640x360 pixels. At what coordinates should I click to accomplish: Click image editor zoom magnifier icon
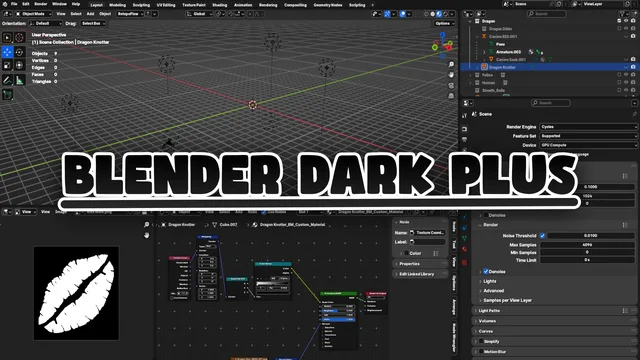point(147,225)
